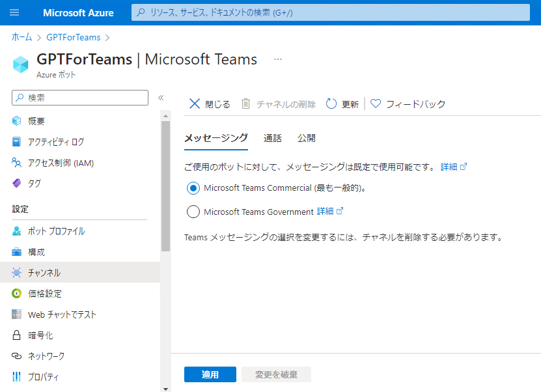Click the アクセス制御 (IAM) icon
This screenshot has width=541, height=392.
[x=16, y=163]
